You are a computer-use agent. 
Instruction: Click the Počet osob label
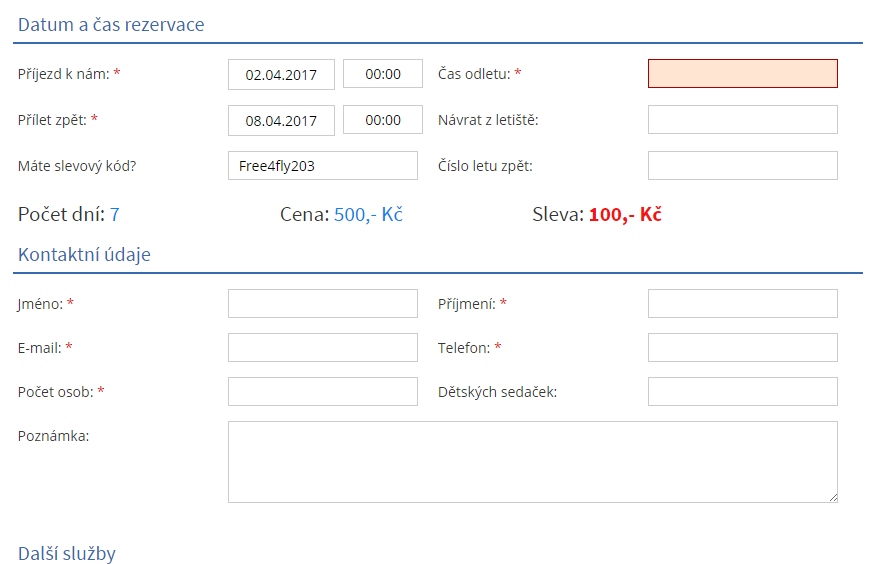click(61, 392)
